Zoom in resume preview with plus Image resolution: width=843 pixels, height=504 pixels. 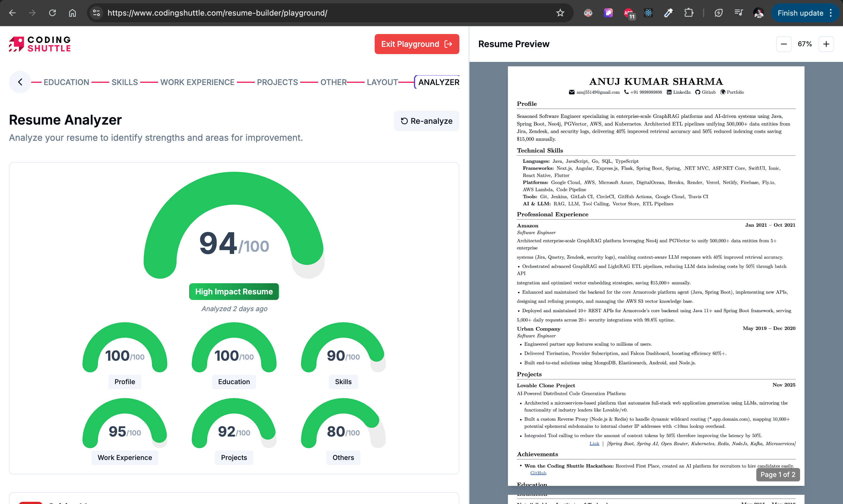[x=826, y=44]
